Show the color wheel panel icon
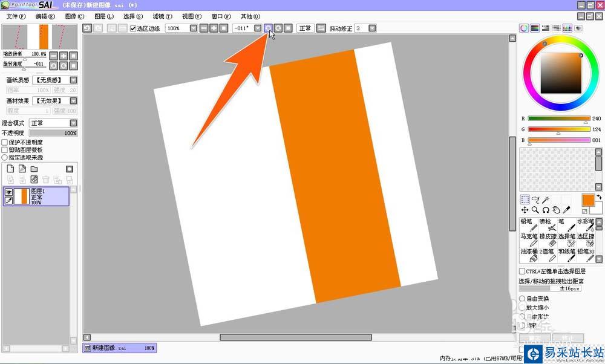The image size is (605, 364). coord(523,28)
